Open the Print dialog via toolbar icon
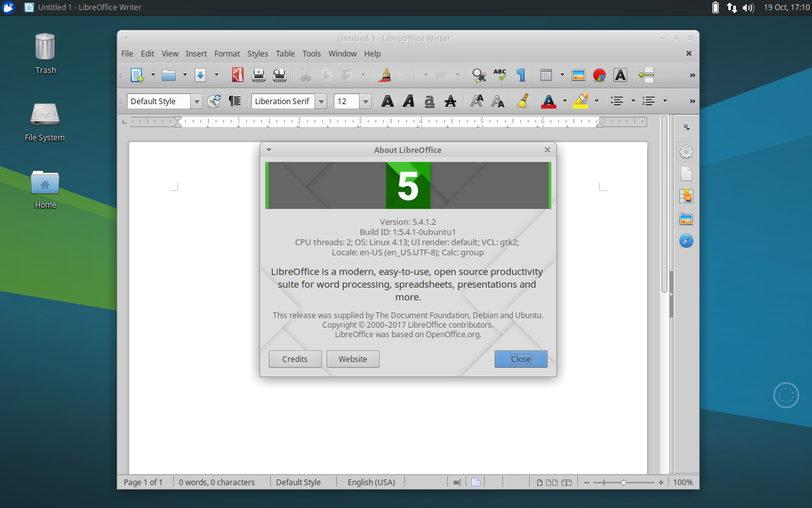The image size is (812, 508). tap(259, 75)
